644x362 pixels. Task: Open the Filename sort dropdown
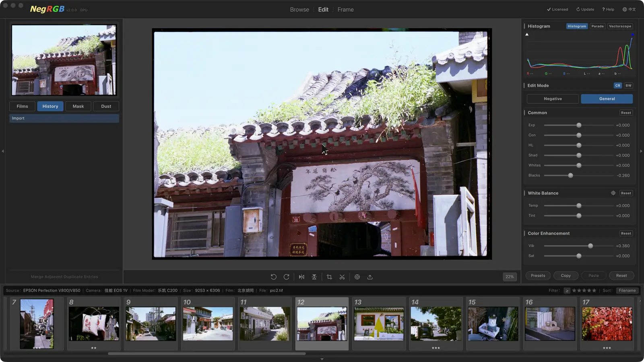pyautogui.click(x=627, y=290)
